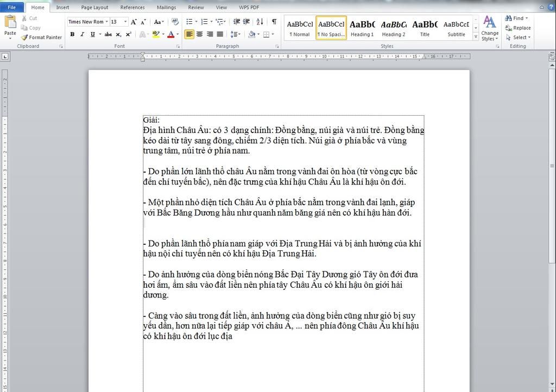Open Select options in Editing
This screenshot has height=392, width=556.
click(x=518, y=37)
